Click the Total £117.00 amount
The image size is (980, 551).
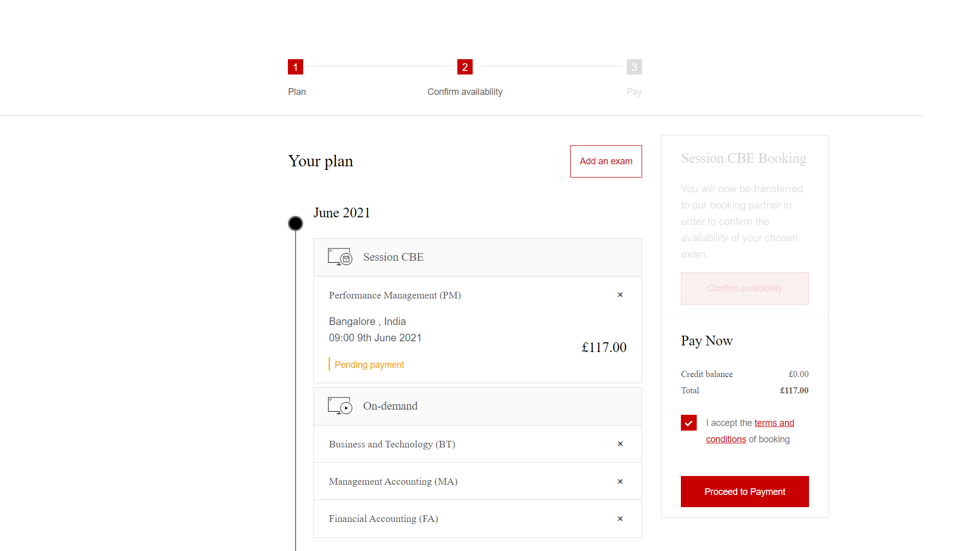(x=794, y=390)
